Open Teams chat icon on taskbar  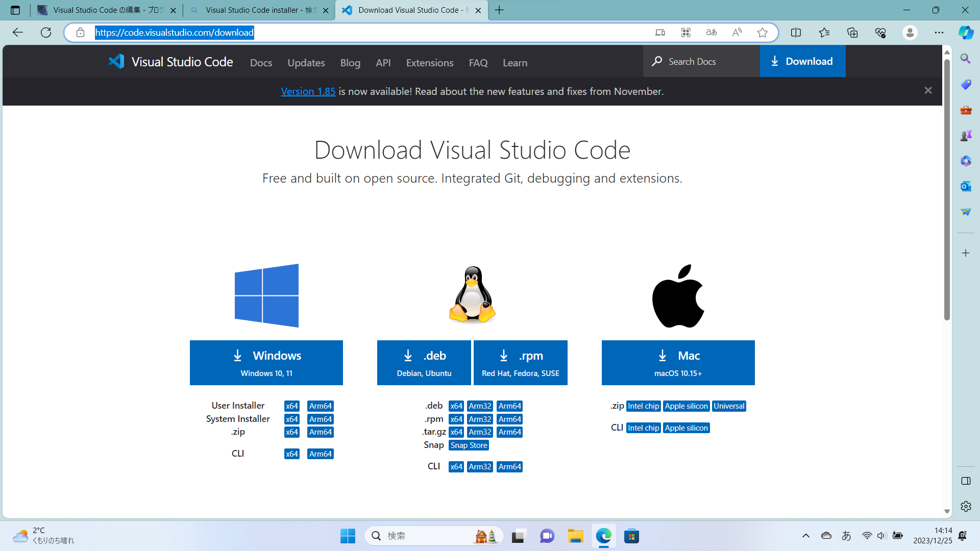pyautogui.click(x=547, y=536)
